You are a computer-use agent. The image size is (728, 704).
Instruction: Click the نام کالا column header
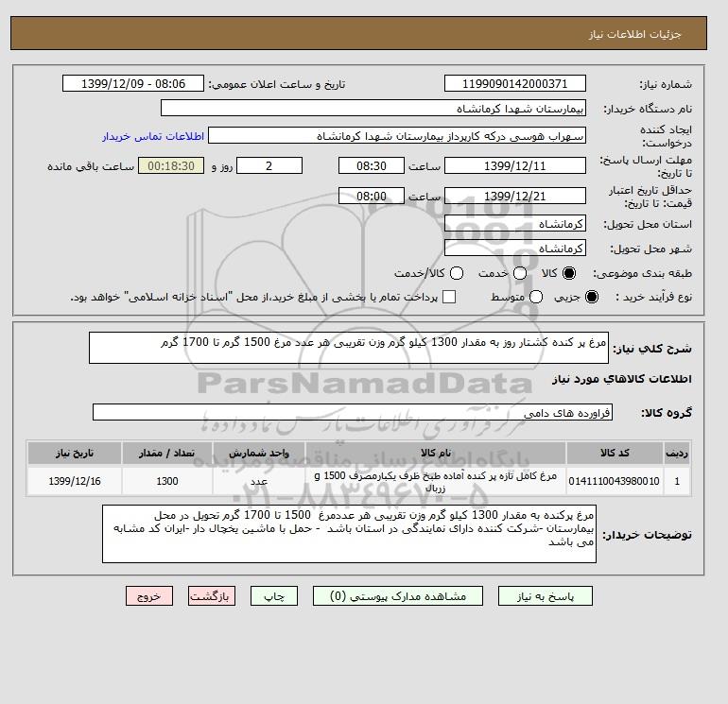tap(436, 453)
